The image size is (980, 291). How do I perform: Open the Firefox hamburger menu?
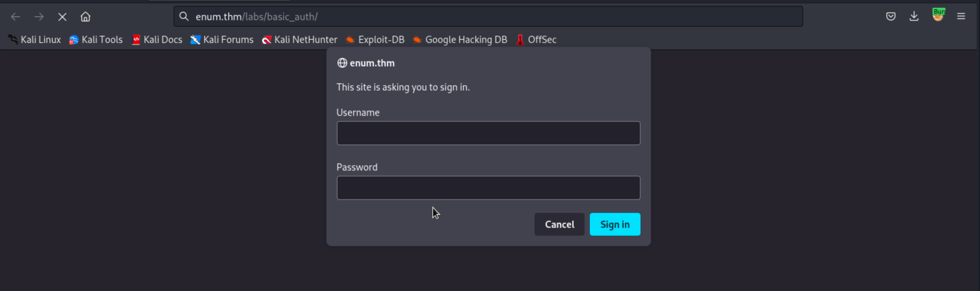[961, 16]
